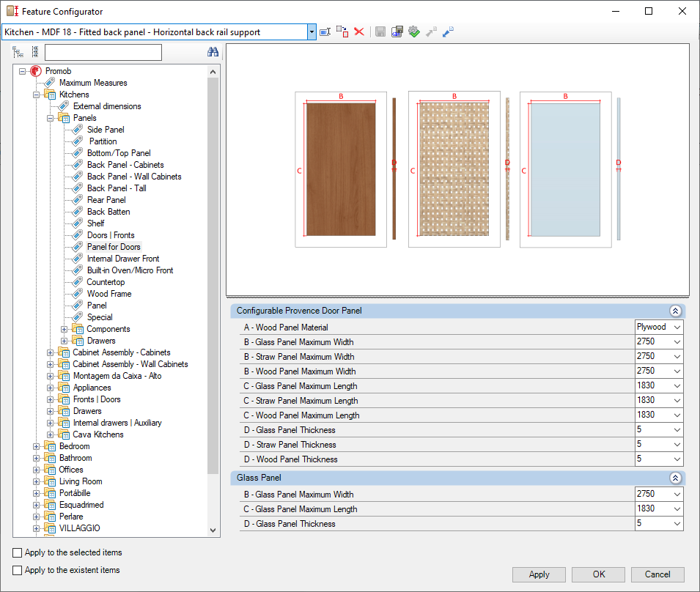Click the wood panel preview image
Screen dimensions: 700x592
pos(341,169)
